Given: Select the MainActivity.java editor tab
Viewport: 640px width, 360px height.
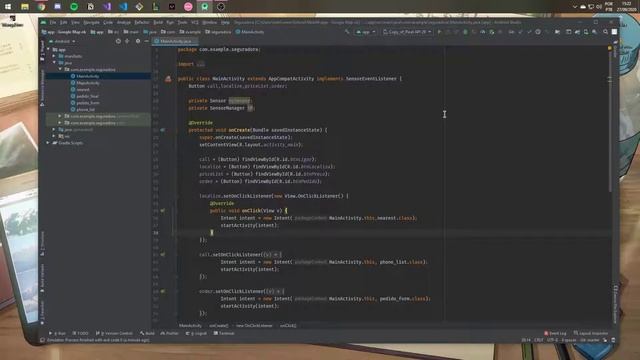Looking at the screenshot, I should 175,41.
